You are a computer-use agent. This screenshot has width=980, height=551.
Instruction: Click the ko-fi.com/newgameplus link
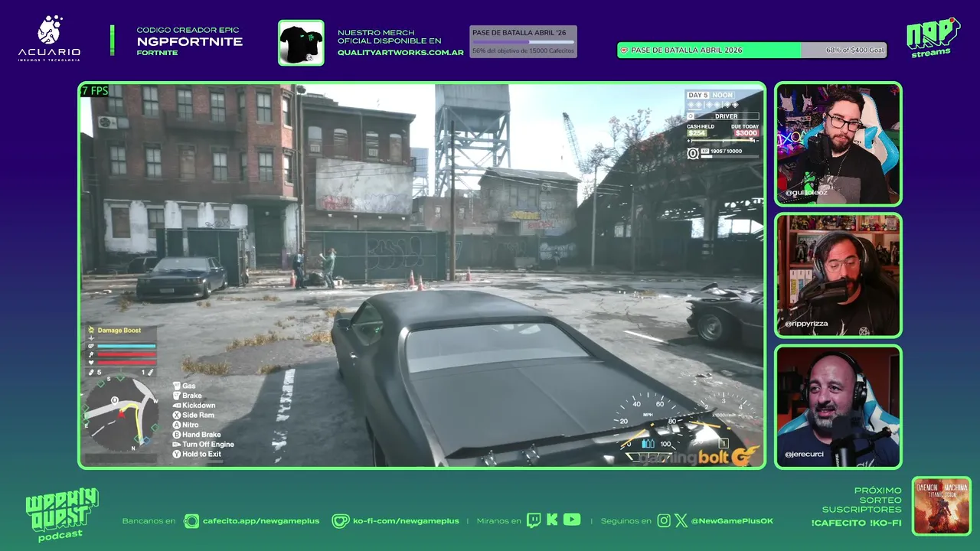pos(406,521)
